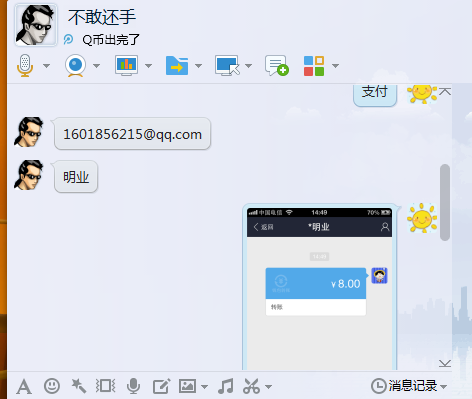This screenshot has width=472, height=399.
Task: Open the emoji smiley picker
Action: coord(52,386)
